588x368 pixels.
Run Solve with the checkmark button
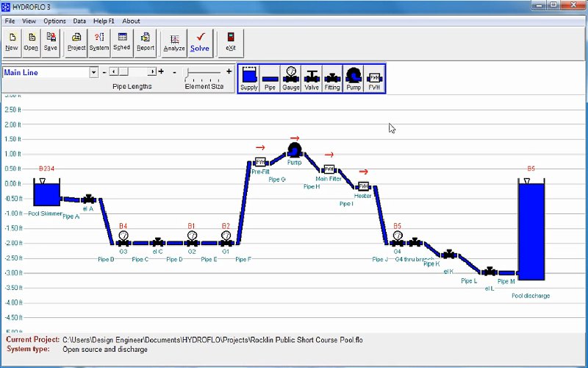[x=200, y=43]
